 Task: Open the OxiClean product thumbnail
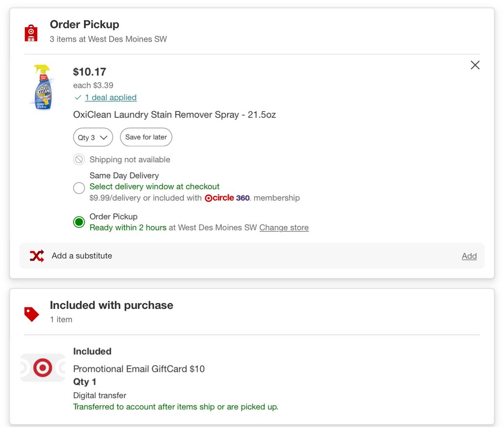tap(42, 87)
